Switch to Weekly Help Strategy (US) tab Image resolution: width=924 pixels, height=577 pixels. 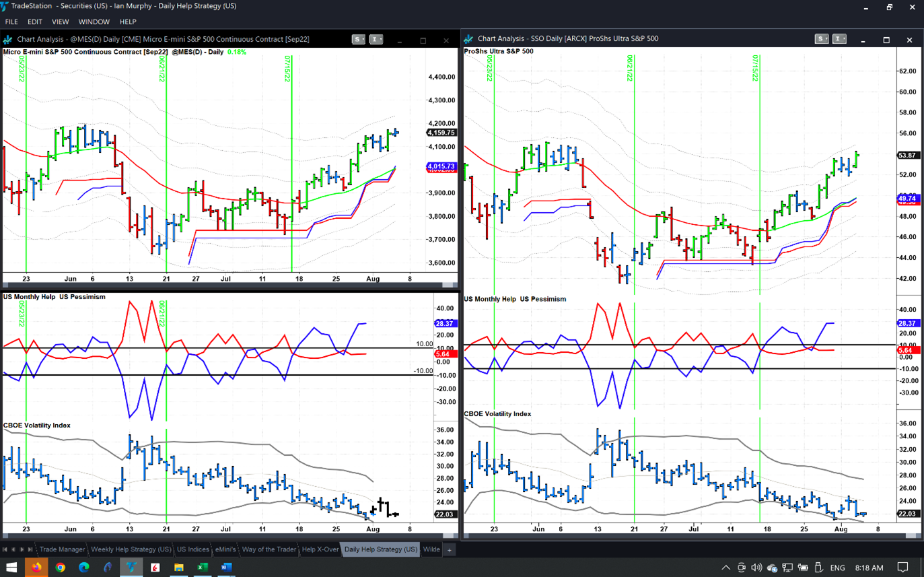click(131, 549)
